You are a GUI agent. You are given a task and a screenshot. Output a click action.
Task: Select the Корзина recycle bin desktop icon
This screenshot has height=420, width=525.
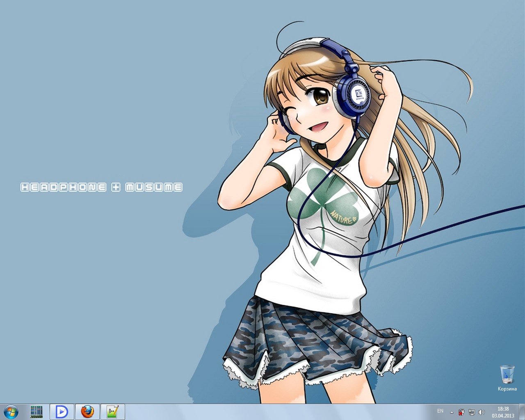point(507,378)
